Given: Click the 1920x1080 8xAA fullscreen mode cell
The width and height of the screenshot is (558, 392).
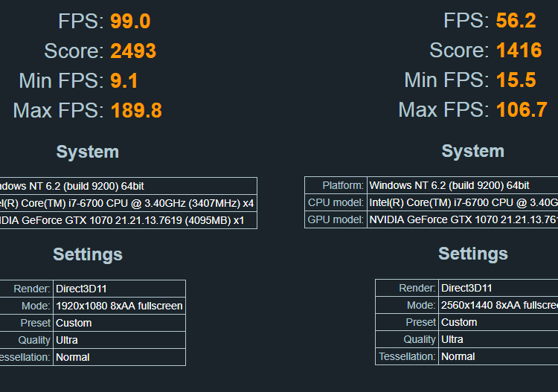Looking at the screenshot, I should [119, 306].
